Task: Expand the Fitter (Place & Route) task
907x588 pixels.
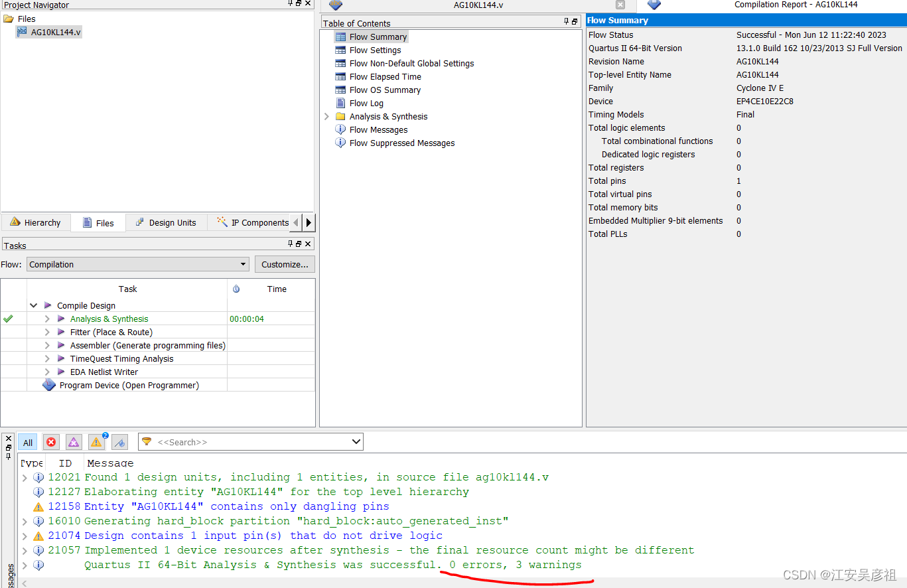Action: pos(47,332)
